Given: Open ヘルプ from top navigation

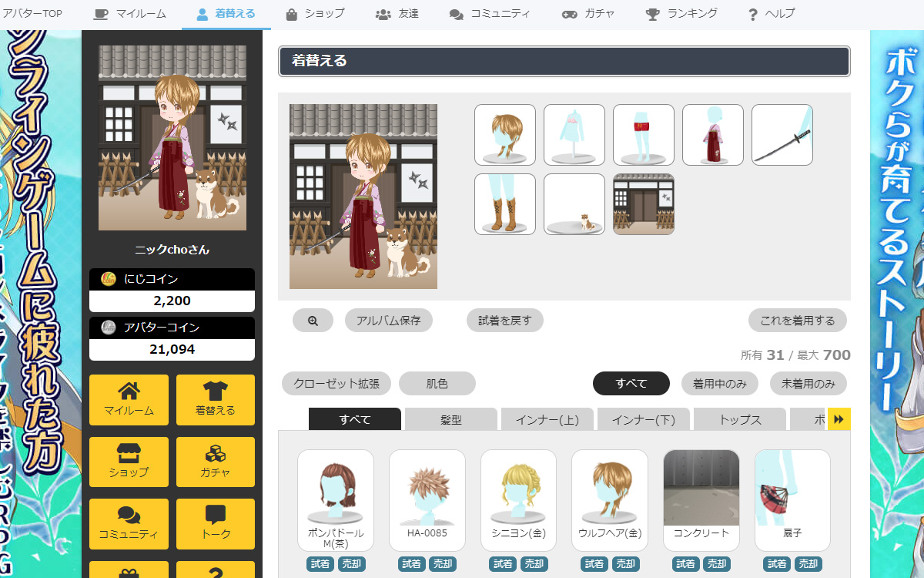Looking at the screenshot, I should (x=772, y=14).
